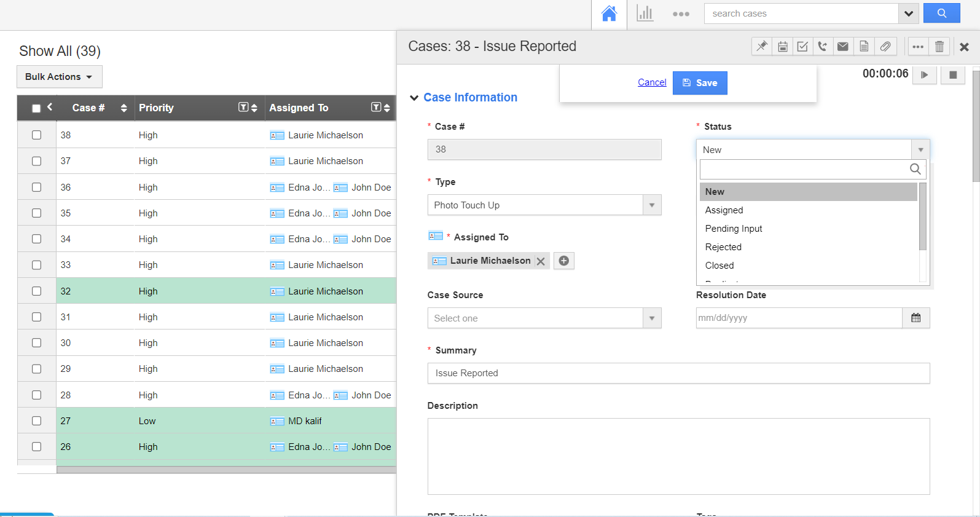Click the Cancel link
Viewport: 980px width, 517px height.
(x=652, y=82)
